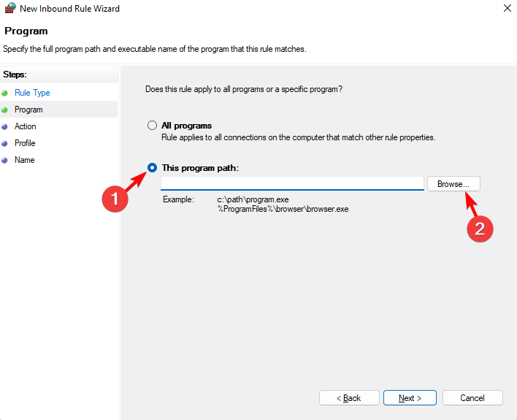Jump to the Action step

click(x=26, y=126)
